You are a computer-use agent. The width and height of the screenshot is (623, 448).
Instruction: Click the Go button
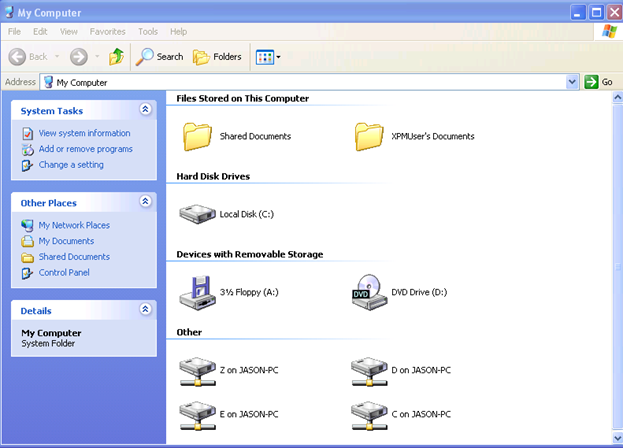click(x=599, y=82)
